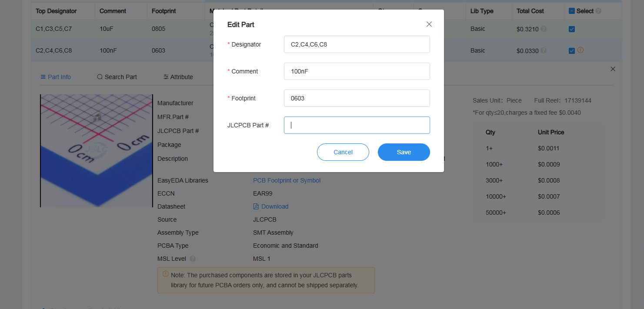Click help icon next to Select header
644x309 pixels.
pos(598,11)
